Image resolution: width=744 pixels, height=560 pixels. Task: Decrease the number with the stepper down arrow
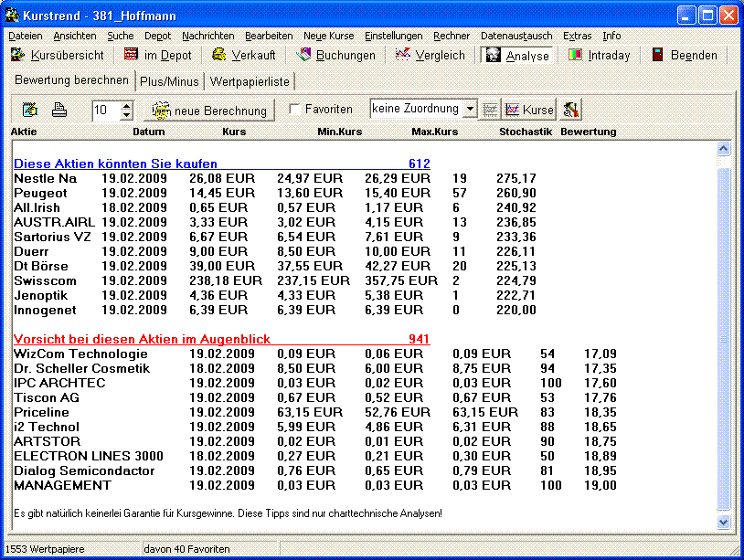[126, 115]
